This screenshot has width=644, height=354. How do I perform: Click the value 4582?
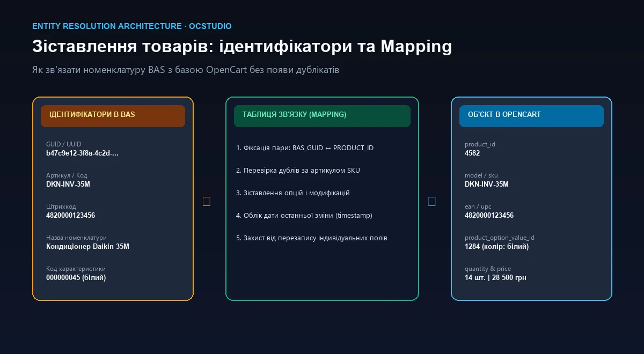[472, 153]
